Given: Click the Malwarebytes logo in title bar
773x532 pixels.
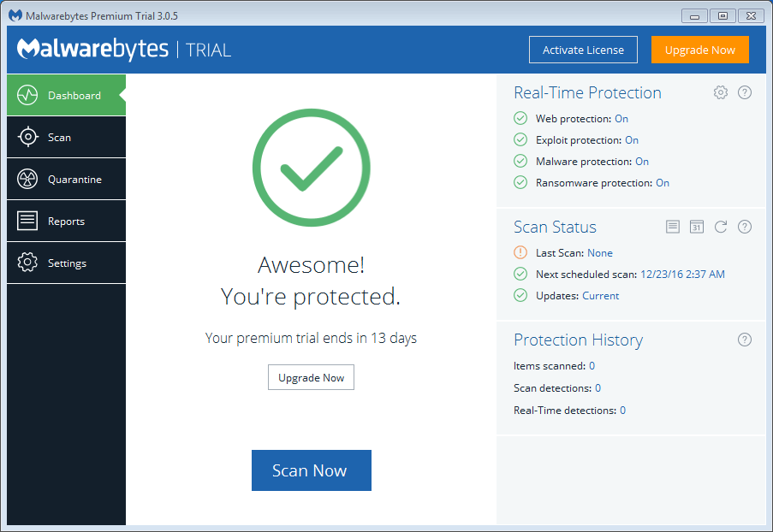Looking at the screenshot, I should pos(15,15).
